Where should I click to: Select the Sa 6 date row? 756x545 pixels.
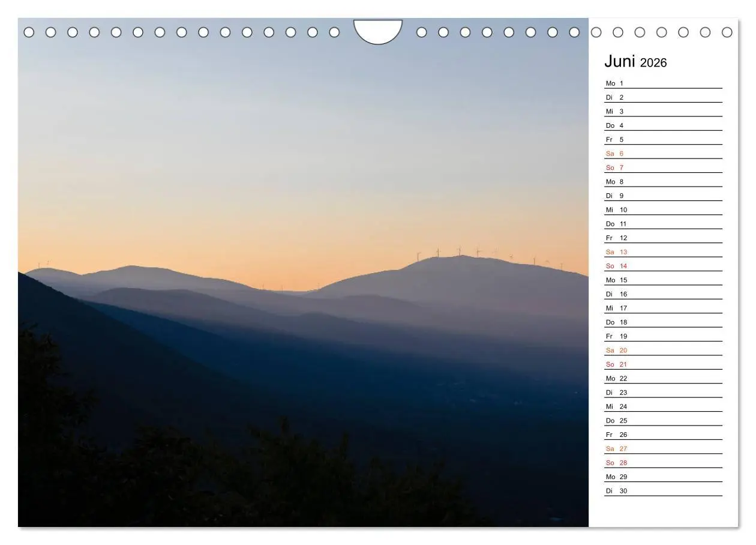pyautogui.click(x=663, y=154)
